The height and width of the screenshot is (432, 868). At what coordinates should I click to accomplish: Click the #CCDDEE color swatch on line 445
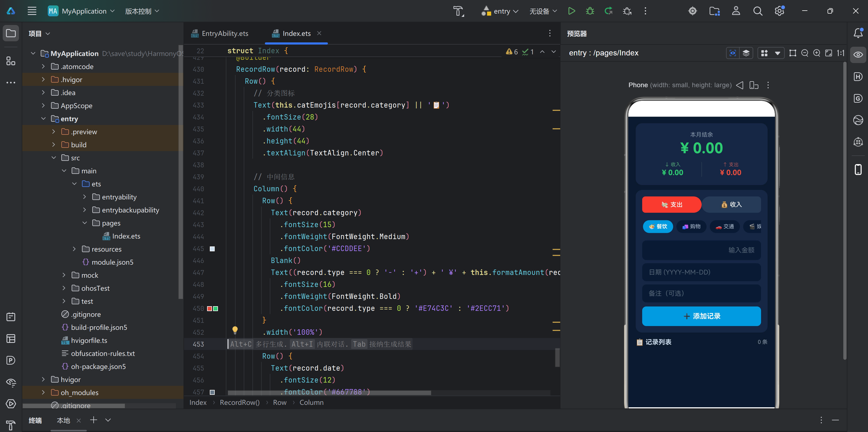click(212, 249)
